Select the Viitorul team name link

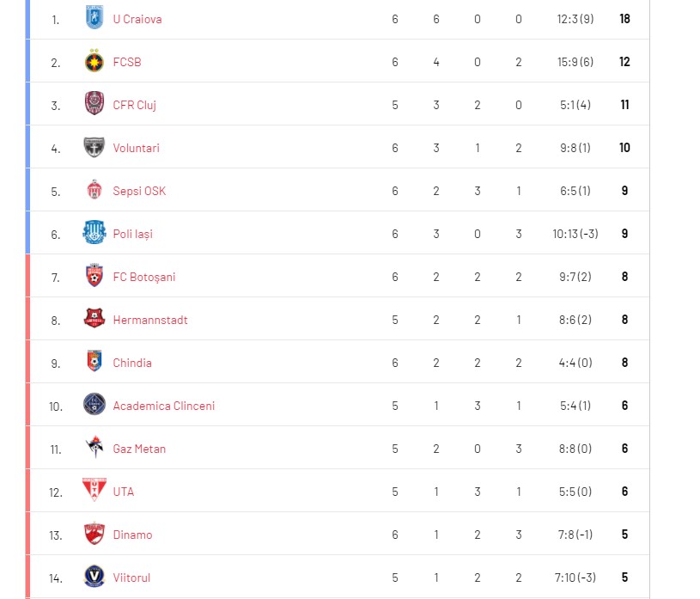coord(131,578)
